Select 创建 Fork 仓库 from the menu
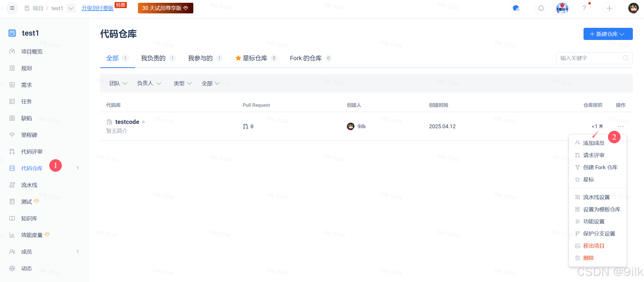Screen dimensions: 644x282 (600, 167)
